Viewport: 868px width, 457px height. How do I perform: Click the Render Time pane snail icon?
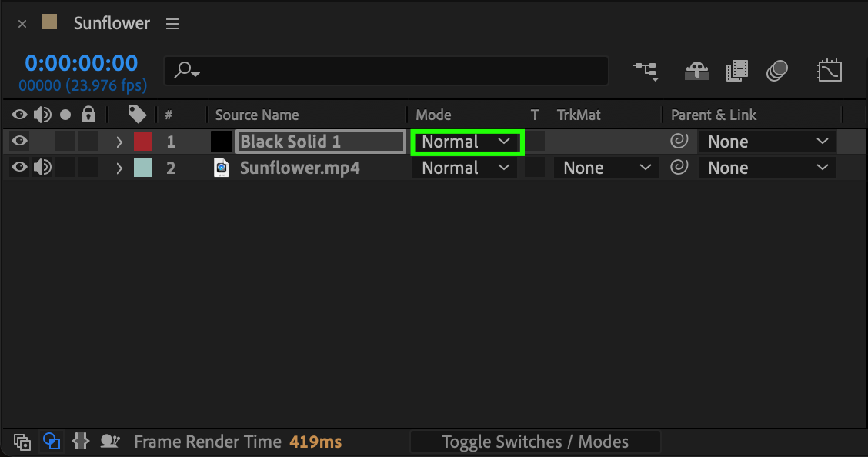click(x=111, y=442)
